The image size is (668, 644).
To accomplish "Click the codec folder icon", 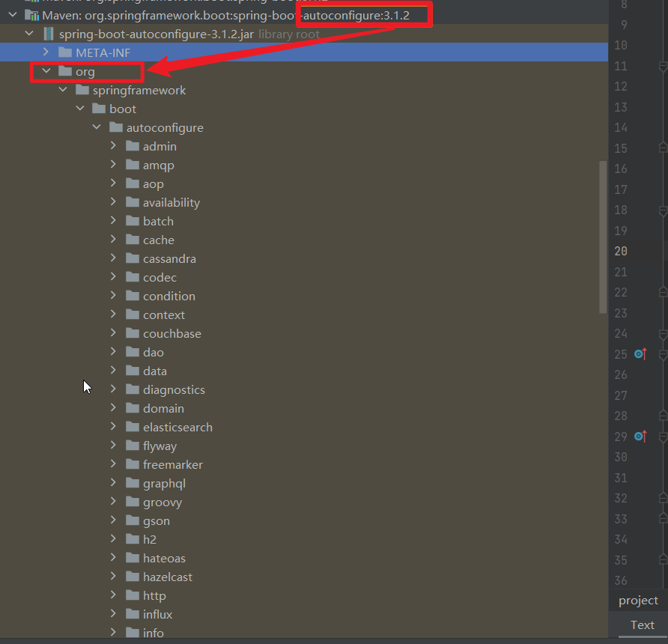I will [x=133, y=277].
